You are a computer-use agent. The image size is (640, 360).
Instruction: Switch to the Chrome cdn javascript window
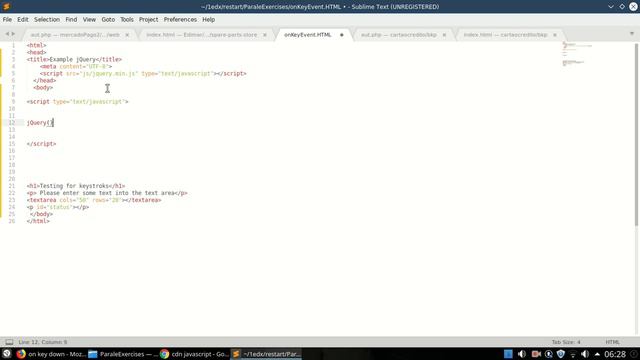(x=194, y=354)
